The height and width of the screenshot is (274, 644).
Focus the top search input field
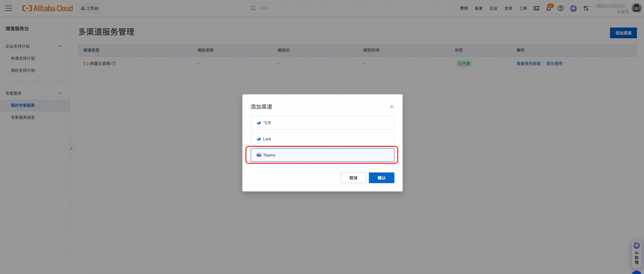[x=350, y=8]
